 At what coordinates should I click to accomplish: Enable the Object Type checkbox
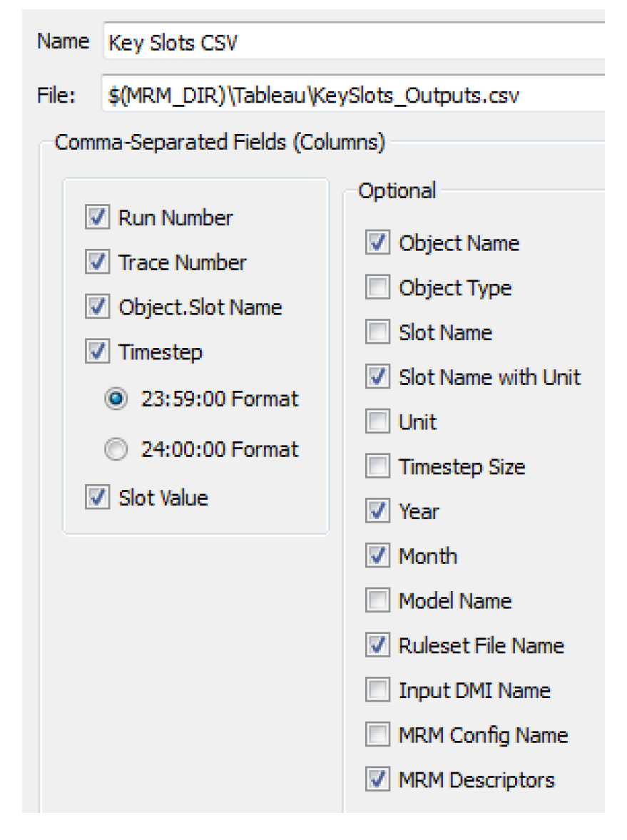pos(377,288)
